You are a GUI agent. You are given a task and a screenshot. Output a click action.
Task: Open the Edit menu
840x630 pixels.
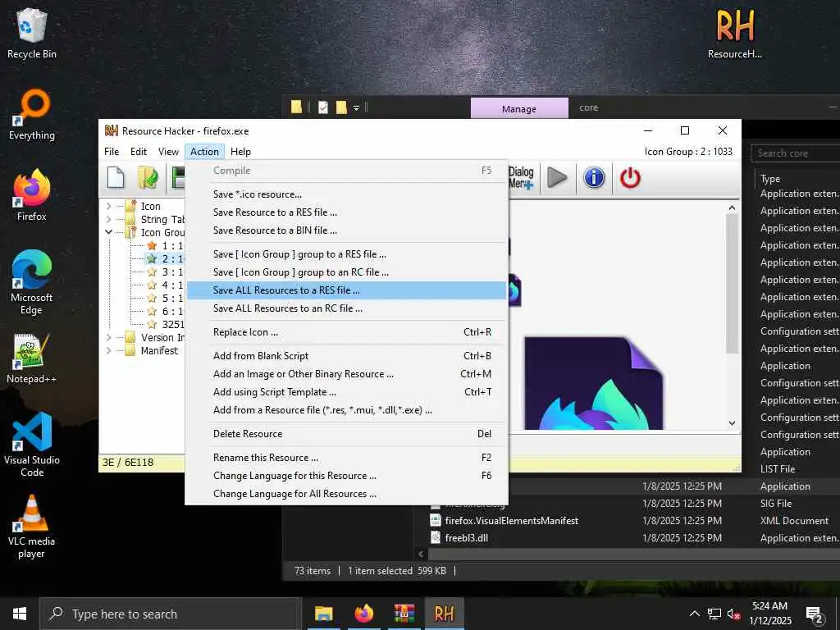tap(138, 152)
